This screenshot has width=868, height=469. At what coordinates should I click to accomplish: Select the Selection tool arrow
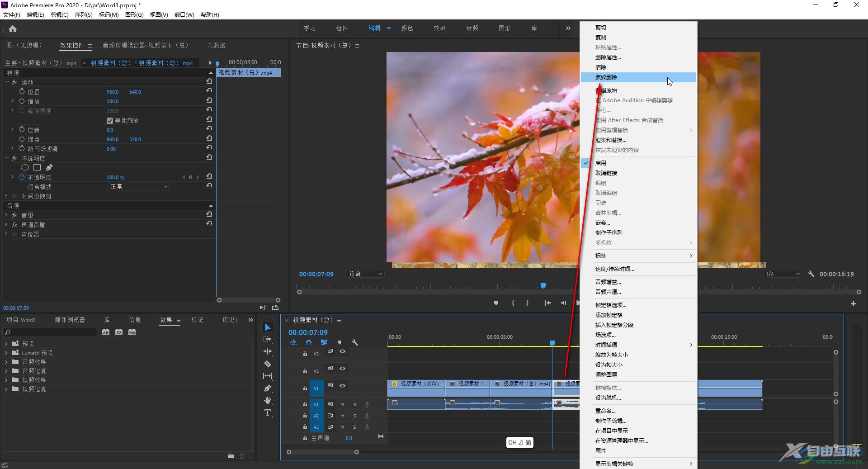point(268,327)
